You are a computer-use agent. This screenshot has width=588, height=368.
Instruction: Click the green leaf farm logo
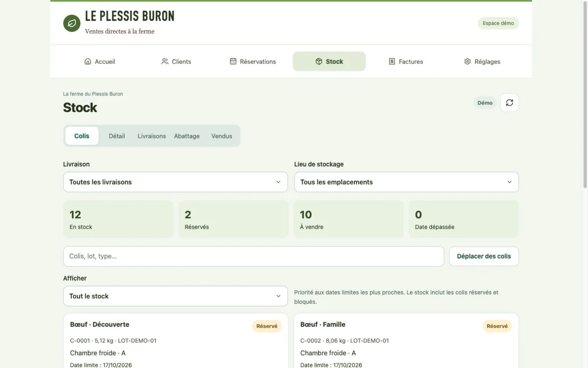[72, 23]
